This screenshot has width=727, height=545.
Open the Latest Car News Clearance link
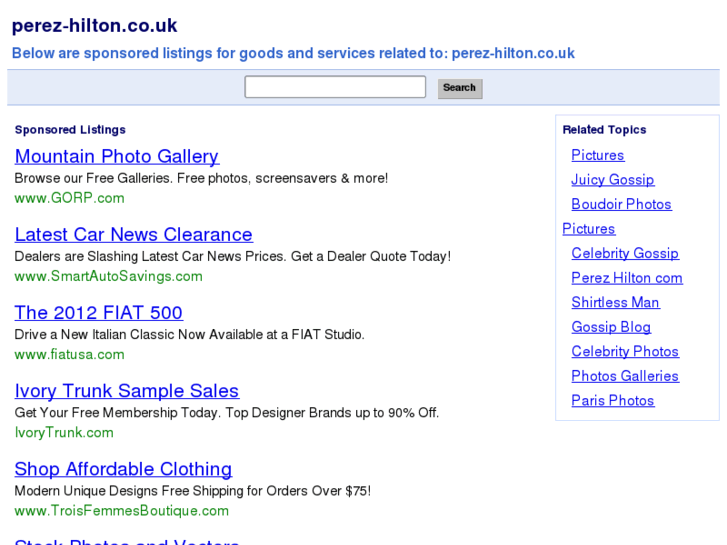pos(134,235)
